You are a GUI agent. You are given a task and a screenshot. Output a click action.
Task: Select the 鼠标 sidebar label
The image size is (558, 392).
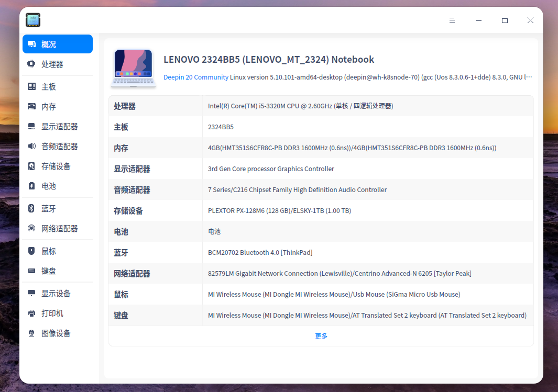tap(49, 251)
